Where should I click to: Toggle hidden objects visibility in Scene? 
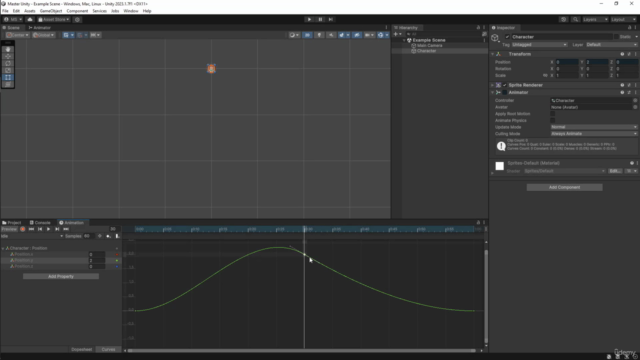[357, 35]
